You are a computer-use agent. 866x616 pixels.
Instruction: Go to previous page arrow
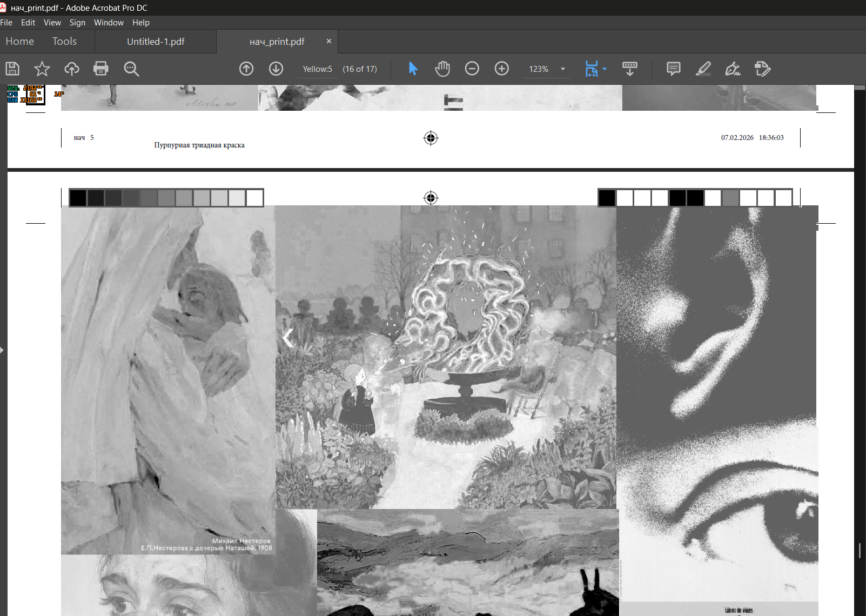click(x=246, y=69)
